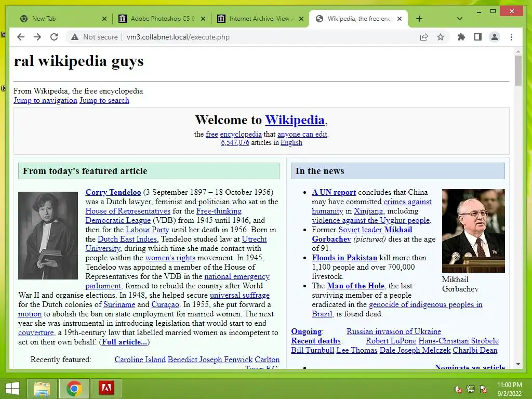Click the page vertical scrollbar thumb
Screen dimensions: 532x399
coord(518,70)
